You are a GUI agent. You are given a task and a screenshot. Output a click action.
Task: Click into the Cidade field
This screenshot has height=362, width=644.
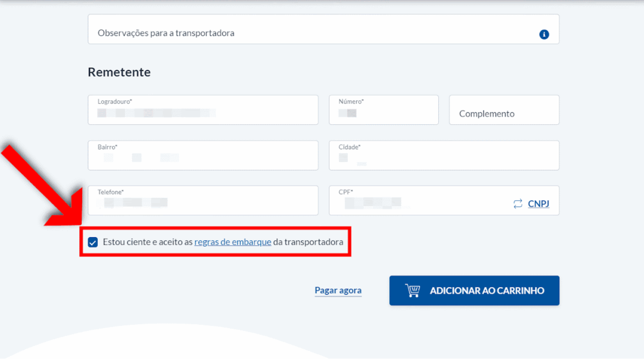[444, 155]
